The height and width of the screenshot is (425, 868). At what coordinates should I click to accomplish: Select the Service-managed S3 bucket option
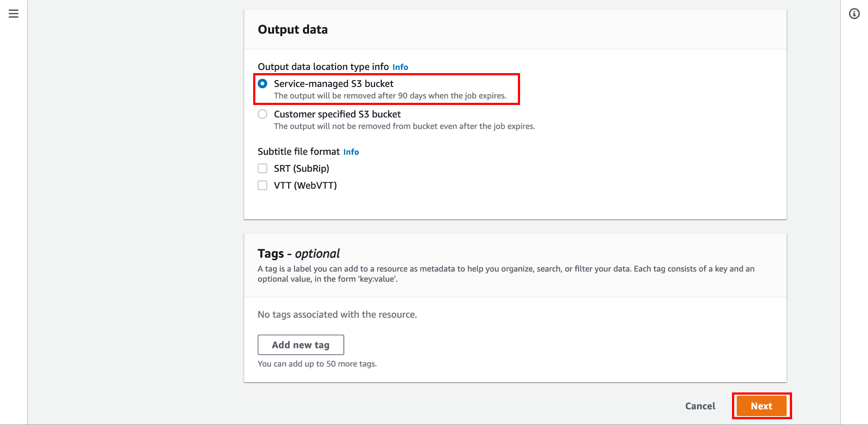pos(262,84)
